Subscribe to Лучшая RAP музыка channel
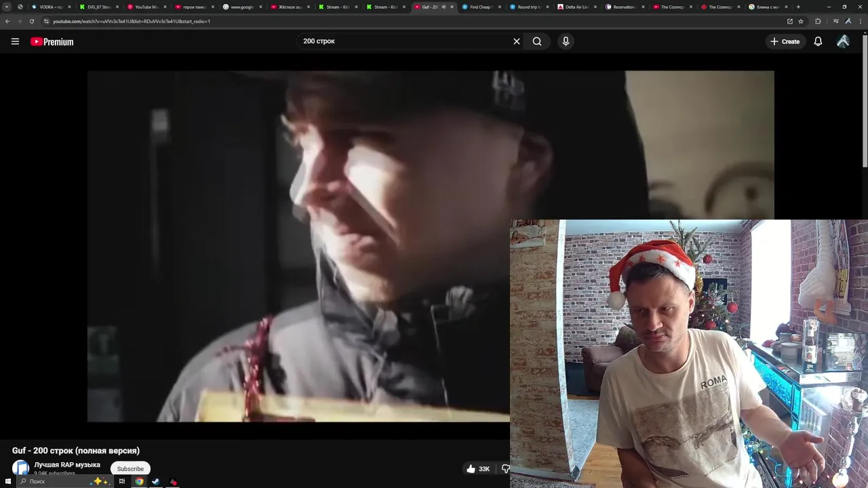This screenshot has width=868, height=488. (x=130, y=468)
